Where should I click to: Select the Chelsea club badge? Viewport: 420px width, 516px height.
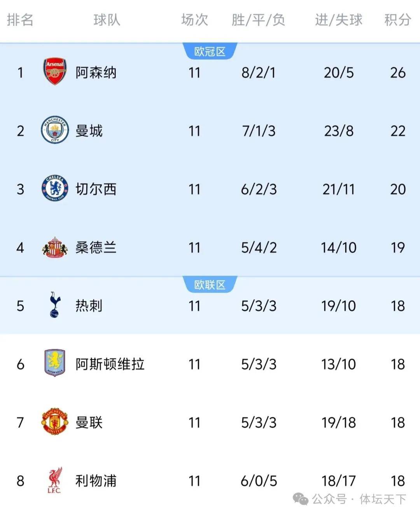coord(55,189)
